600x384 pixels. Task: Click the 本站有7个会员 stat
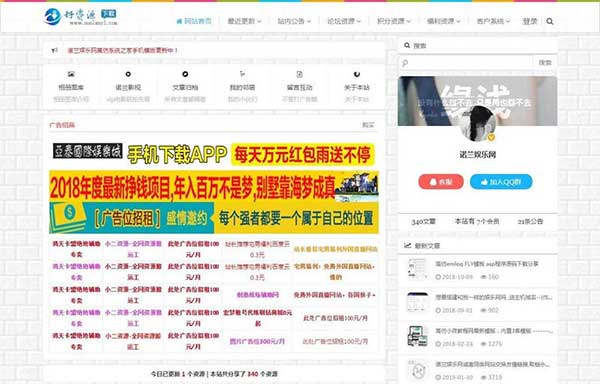point(477,221)
